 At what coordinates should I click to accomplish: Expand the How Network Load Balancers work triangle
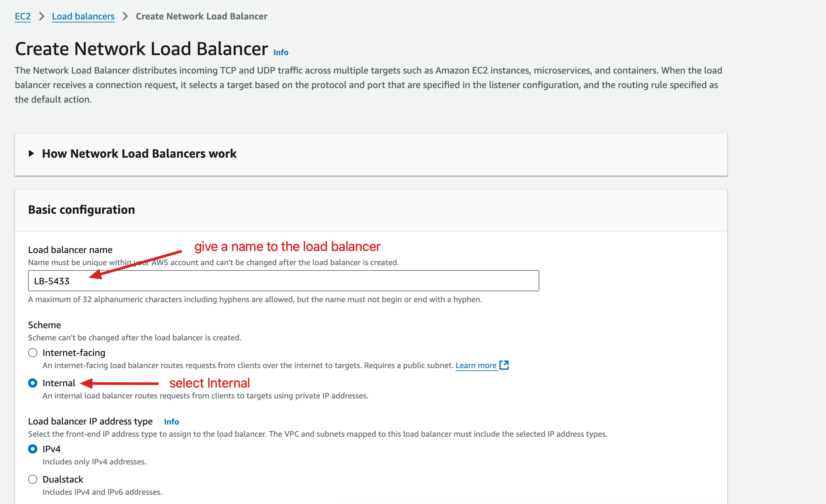[31, 153]
